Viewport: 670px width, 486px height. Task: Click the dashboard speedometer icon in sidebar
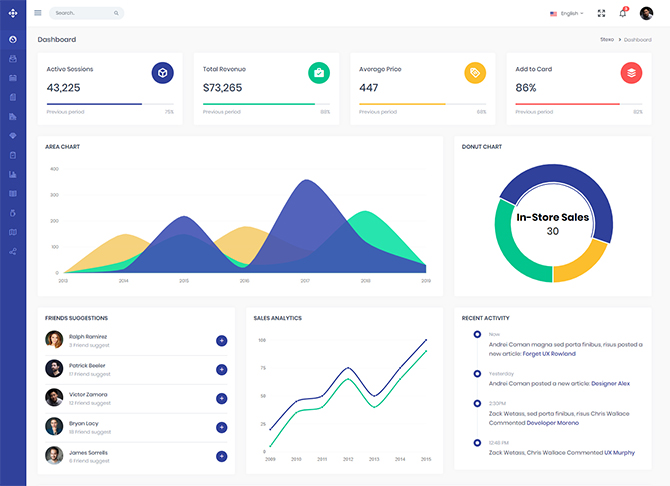[13, 40]
